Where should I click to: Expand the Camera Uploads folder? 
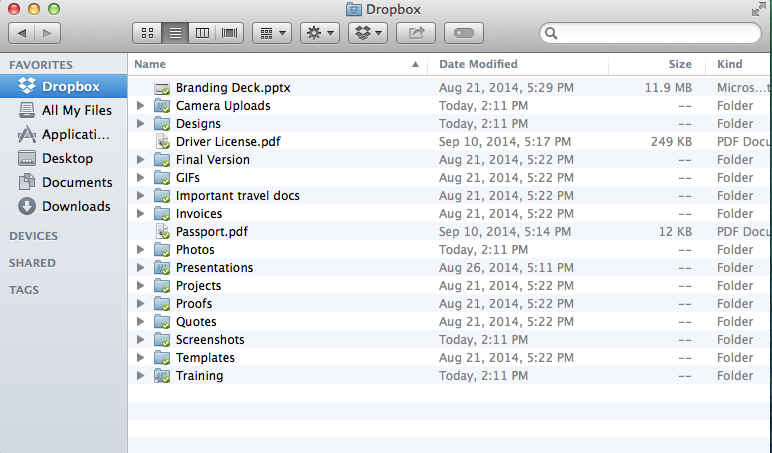[140, 105]
